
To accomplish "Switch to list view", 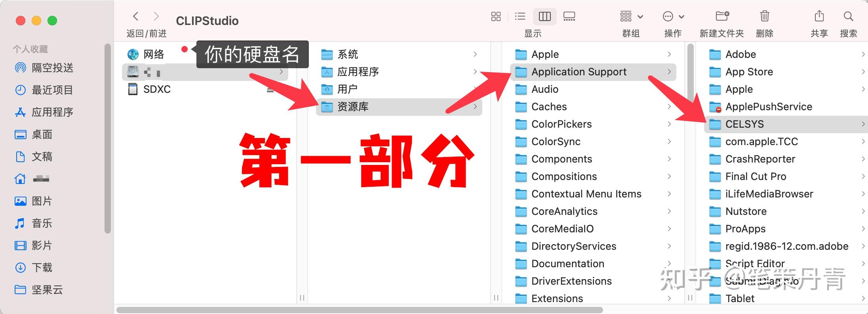I will [x=520, y=16].
